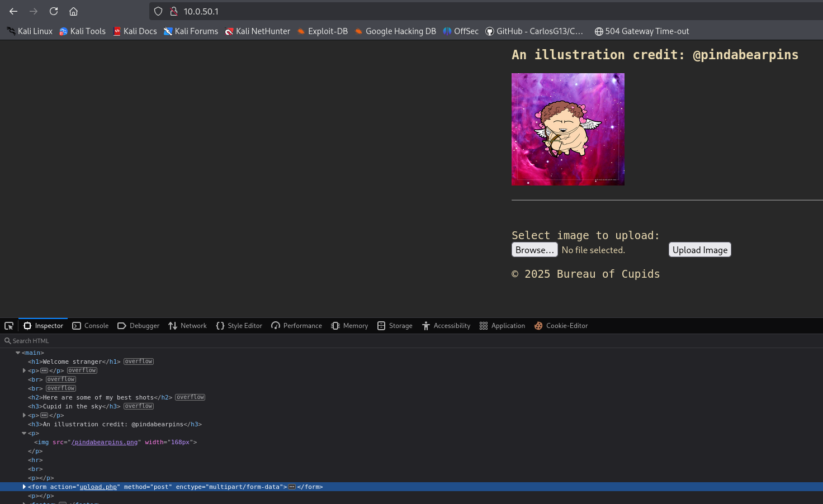Click the home icon in toolbar
823x504 pixels.
[73, 11]
